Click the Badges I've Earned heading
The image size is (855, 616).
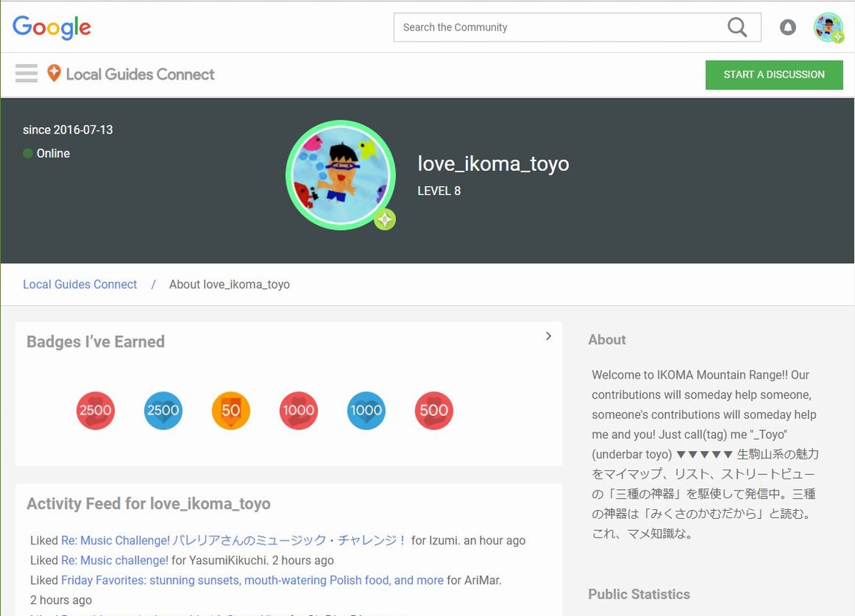coord(96,342)
